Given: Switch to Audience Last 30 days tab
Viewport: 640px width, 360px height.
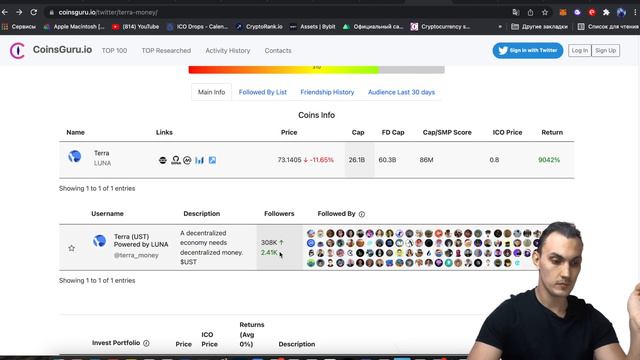Looking at the screenshot, I should 401,92.
